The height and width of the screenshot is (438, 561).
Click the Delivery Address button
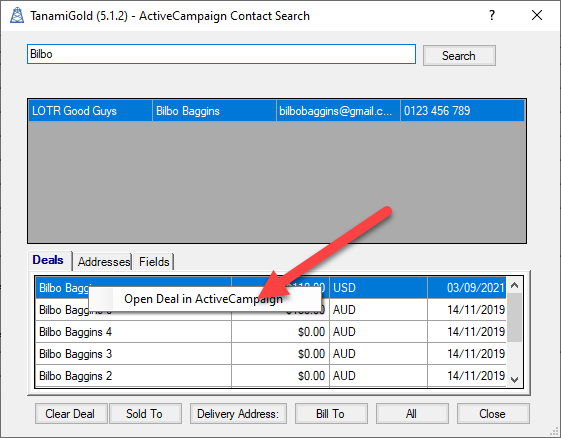point(238,414)
